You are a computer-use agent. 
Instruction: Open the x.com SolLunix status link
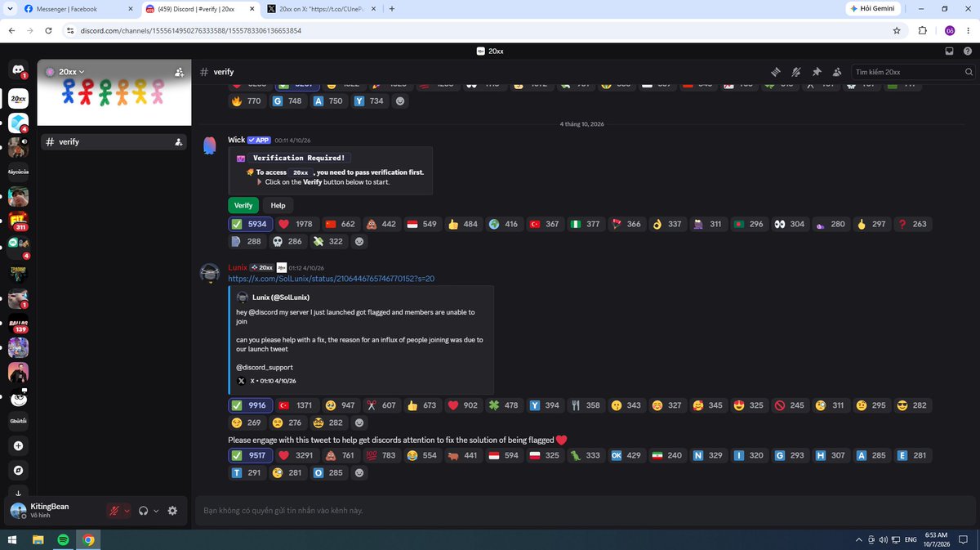click(x=331, y=278)
